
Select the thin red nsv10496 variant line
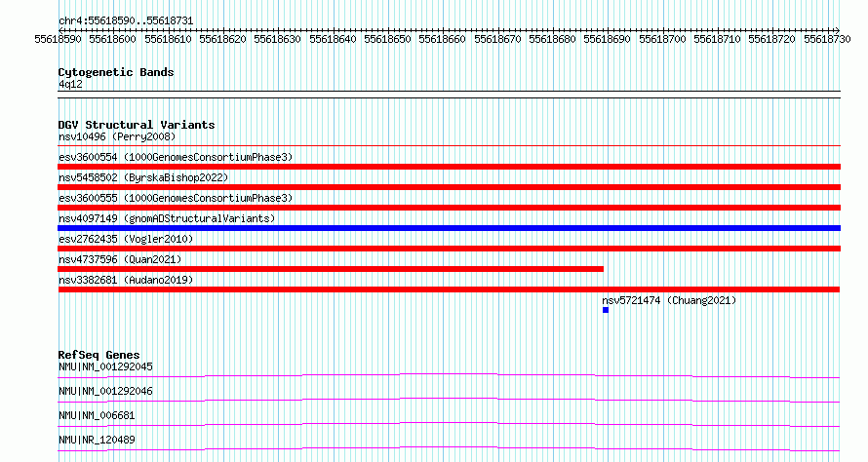point(449,146)
